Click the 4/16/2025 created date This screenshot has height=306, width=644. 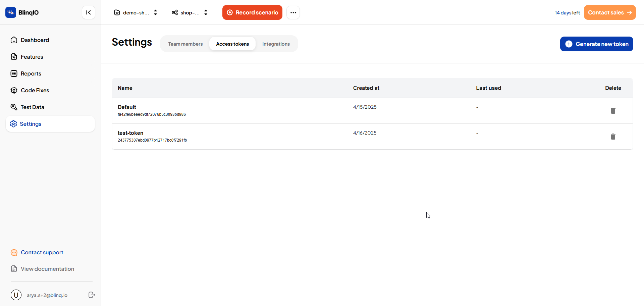(x=365, y=133)
